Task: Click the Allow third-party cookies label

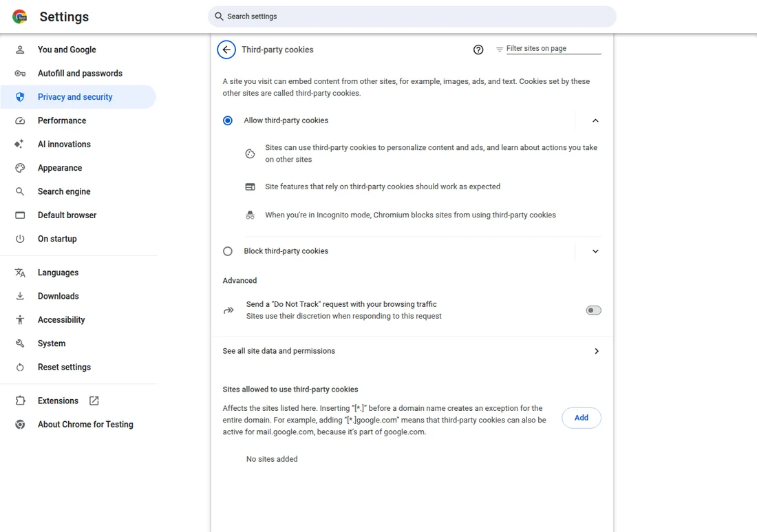Action: tap(286, 120)
